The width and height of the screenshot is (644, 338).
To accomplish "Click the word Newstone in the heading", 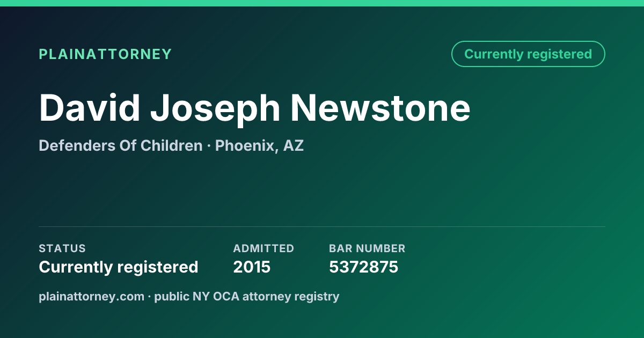I will [x=380, y=107].
